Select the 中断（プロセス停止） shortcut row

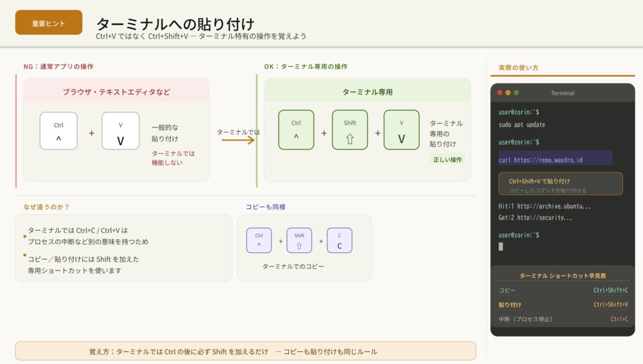(x=563, y=319)
